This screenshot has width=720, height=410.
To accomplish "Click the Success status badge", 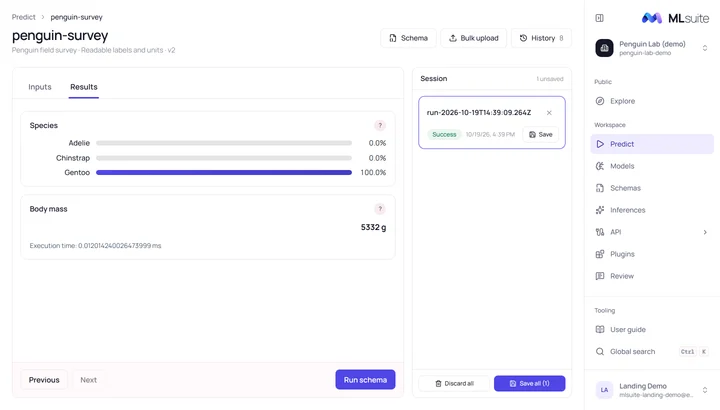I will [x=444, y=135].
